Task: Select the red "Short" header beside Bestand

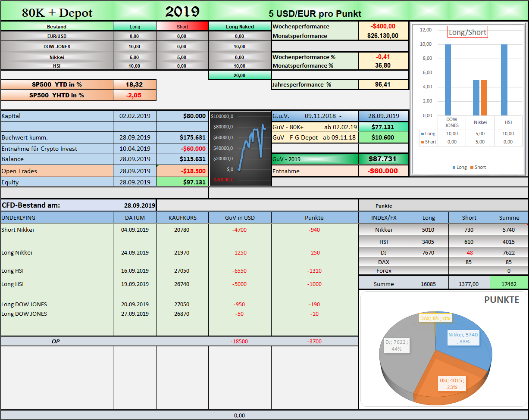Action: (182, 27)
